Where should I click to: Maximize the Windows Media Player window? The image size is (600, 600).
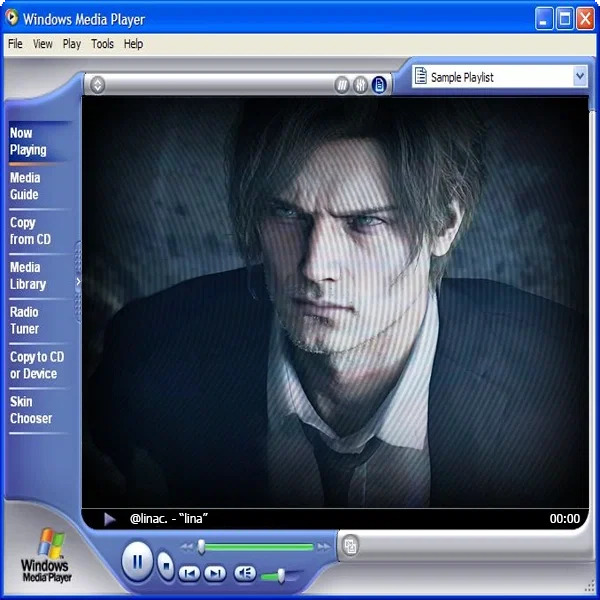(564, 18)
